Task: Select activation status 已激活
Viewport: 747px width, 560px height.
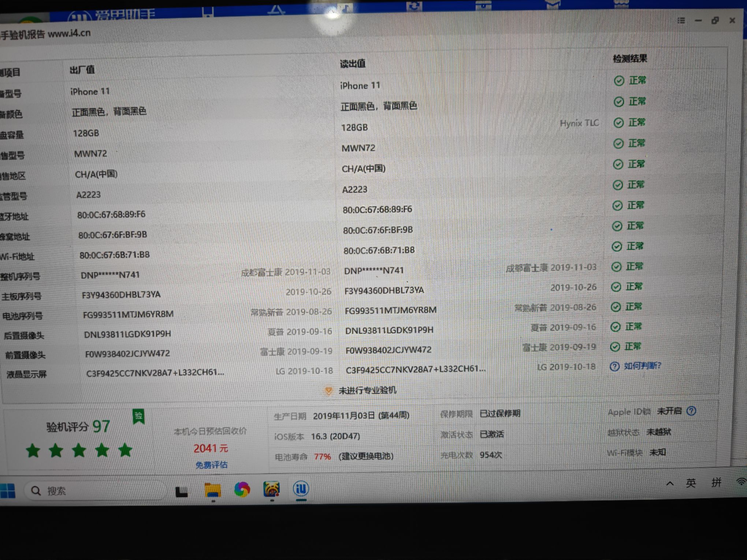Action: pyautogui.click(x=492, y=434)
